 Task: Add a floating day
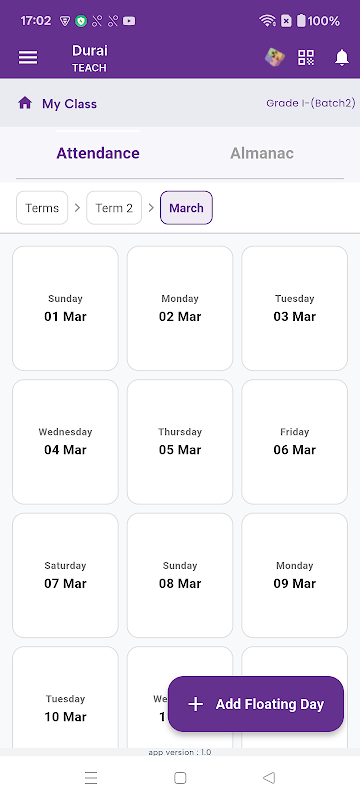point(256,704)
